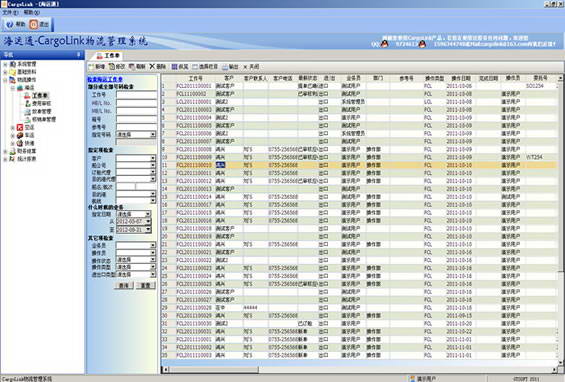This screenshot has width=565, height=382.
Task: Expand the 财务结算 tree node
Action: (5, 151)
